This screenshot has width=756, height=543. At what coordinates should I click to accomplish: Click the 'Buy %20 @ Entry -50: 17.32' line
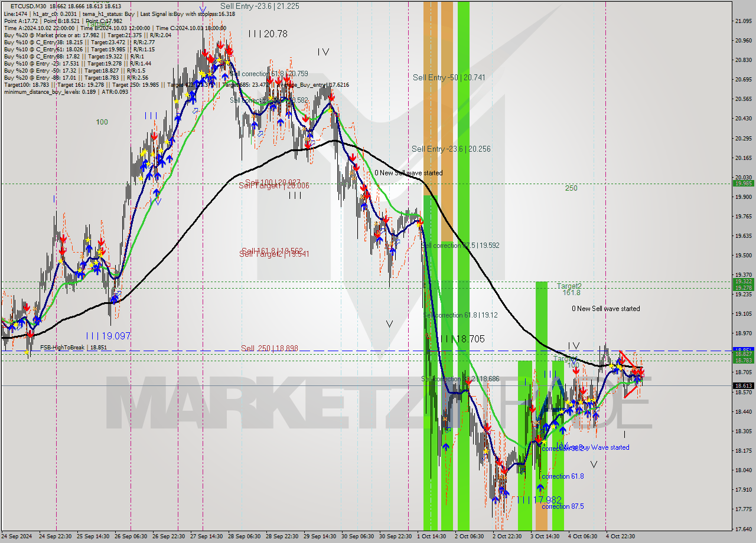coord(74,70)
